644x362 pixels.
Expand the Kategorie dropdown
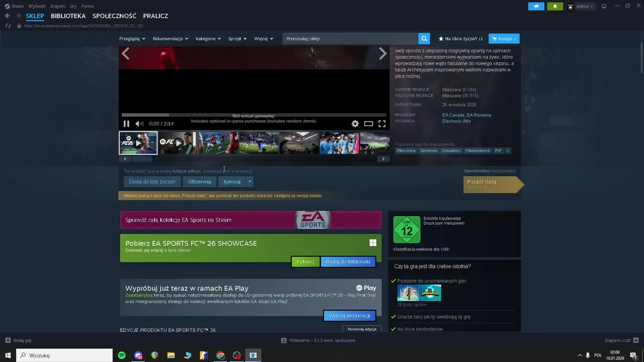[x=208, y=39]
